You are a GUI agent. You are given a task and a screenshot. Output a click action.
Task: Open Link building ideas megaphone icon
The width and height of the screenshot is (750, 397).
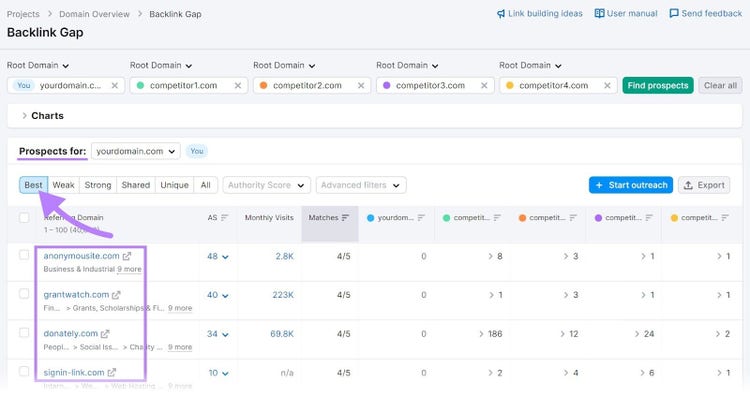[501, 14]
